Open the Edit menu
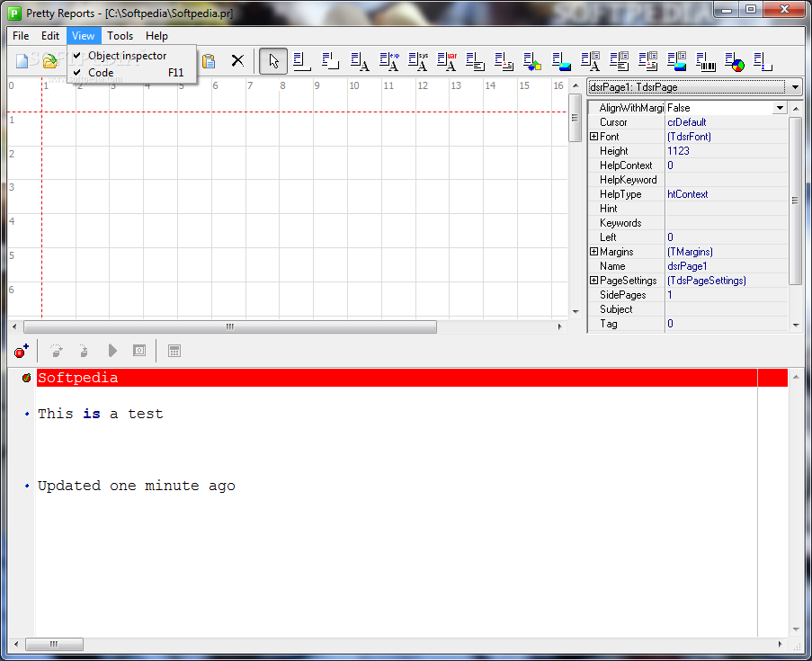The width and height of the screenshot is (812, 661). 50,36
